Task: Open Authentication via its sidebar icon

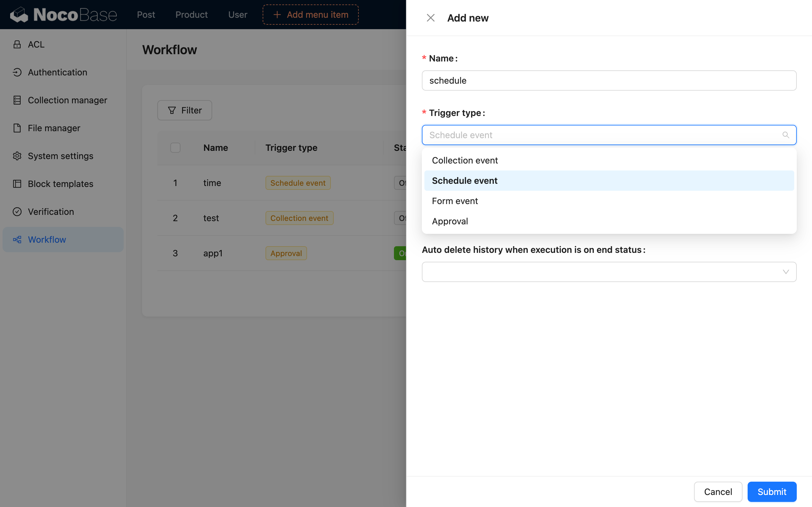Action: [x=17, y=72]
